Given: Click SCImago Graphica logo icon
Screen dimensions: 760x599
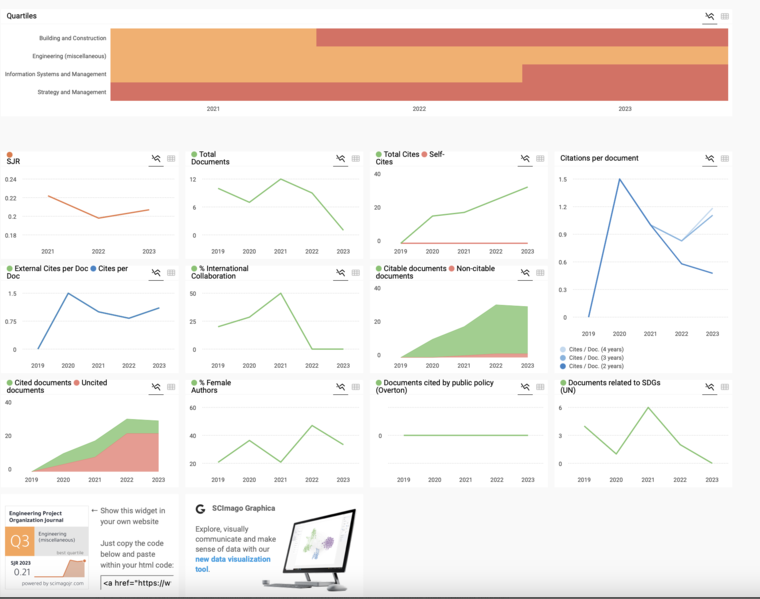Looking at the screenshot, I should point(200,509).
